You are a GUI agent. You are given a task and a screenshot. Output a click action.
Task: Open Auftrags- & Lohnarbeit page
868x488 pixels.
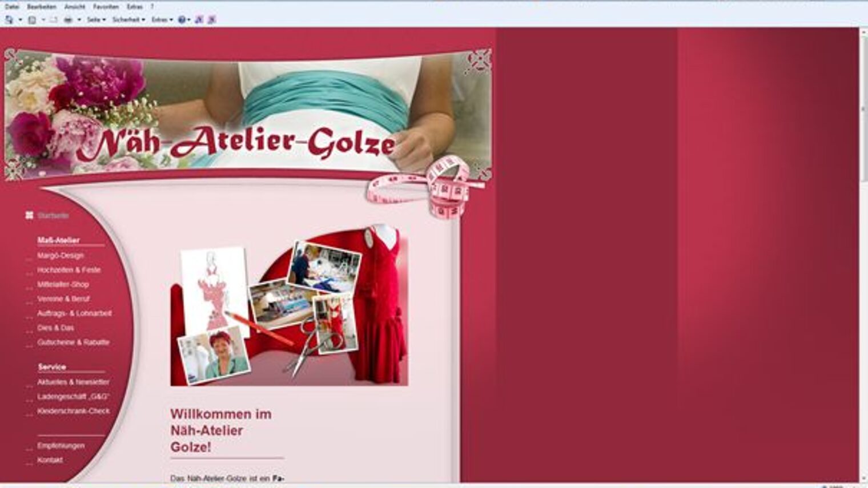point(74,313)
